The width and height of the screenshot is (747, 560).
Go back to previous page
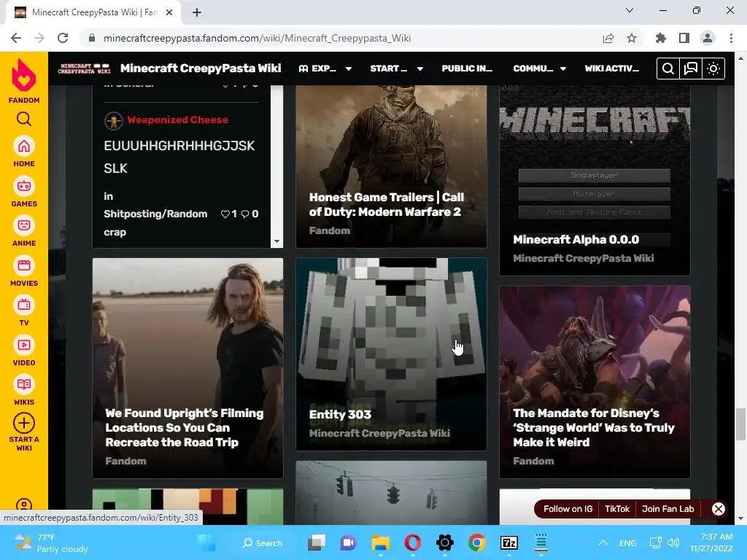point(16,38)
